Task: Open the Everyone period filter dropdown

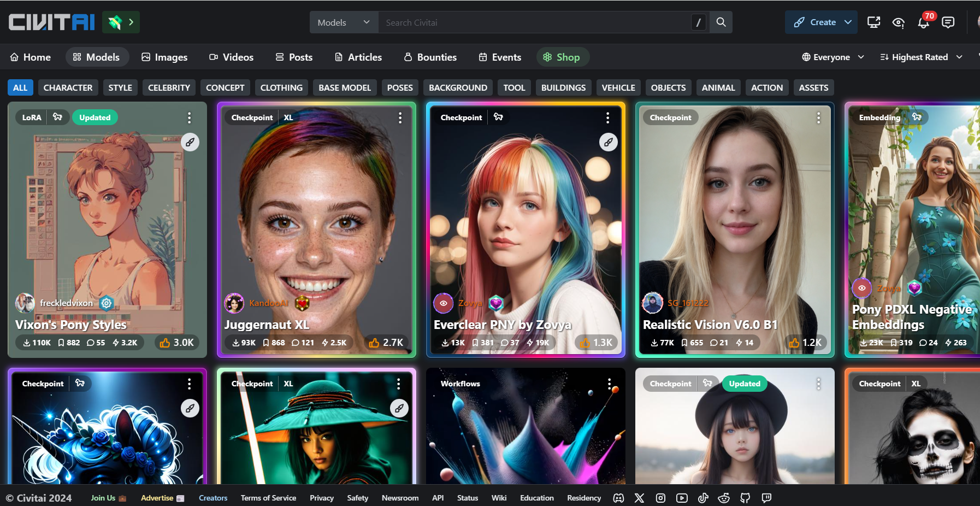Action: tap(833, 57)
